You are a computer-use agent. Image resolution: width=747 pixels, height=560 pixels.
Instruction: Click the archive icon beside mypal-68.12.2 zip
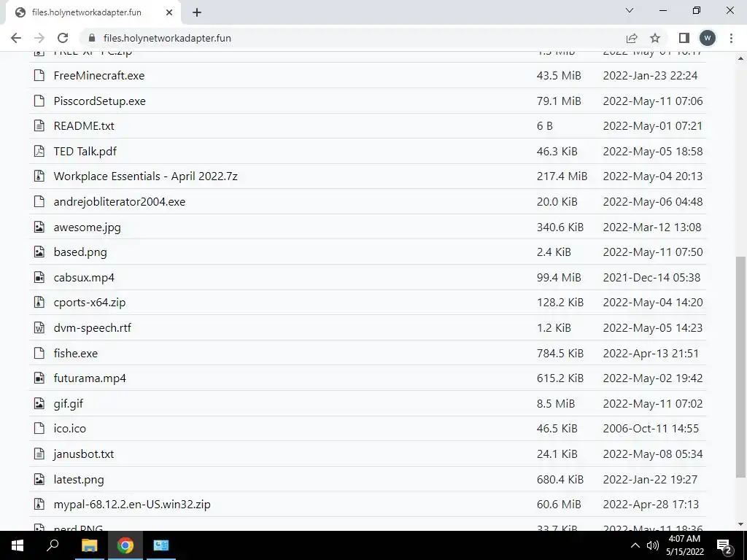click(x=39, y=505)
